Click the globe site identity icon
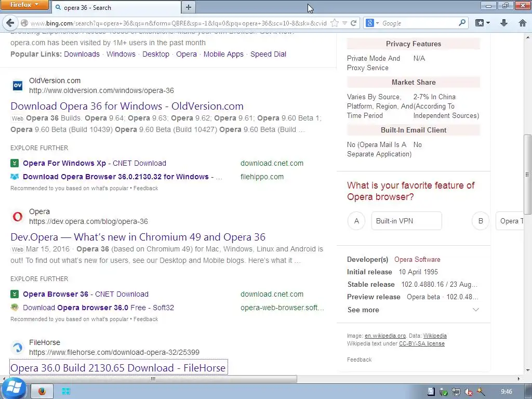The height and width of the screenshot is (399, 532). pyautogui.click(x=24, y=23)
